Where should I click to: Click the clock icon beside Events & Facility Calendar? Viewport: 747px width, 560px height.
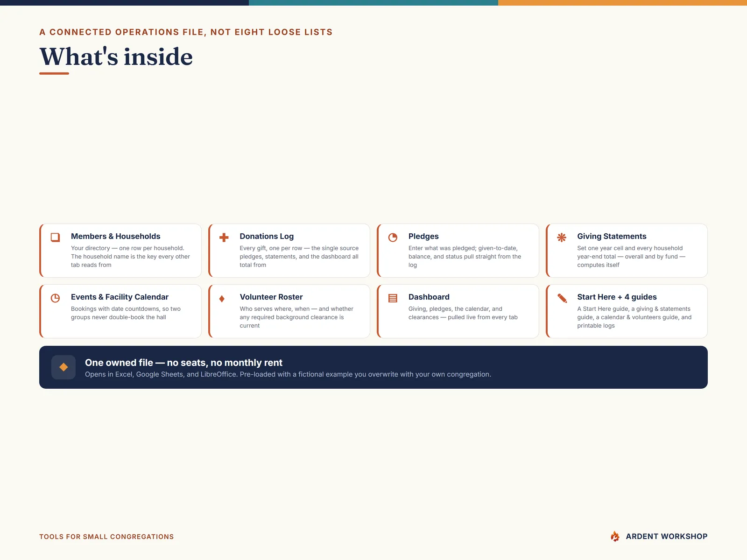click(x=55, y=298)
